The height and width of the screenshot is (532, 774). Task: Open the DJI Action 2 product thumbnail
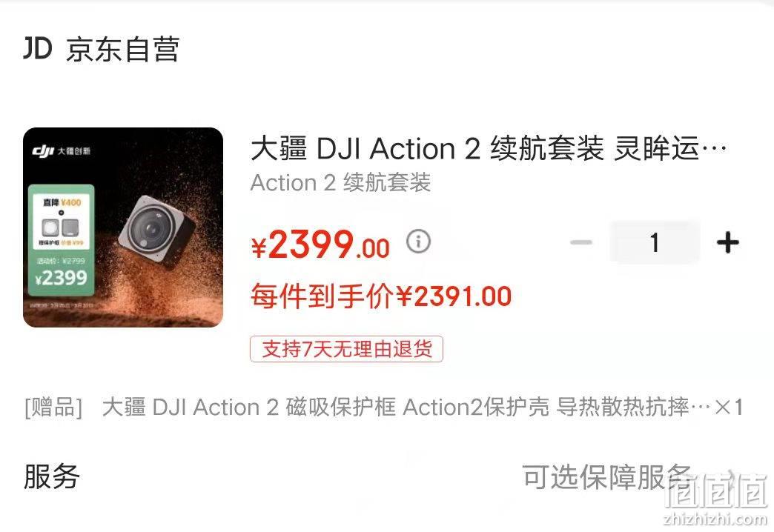click(123, 227)
